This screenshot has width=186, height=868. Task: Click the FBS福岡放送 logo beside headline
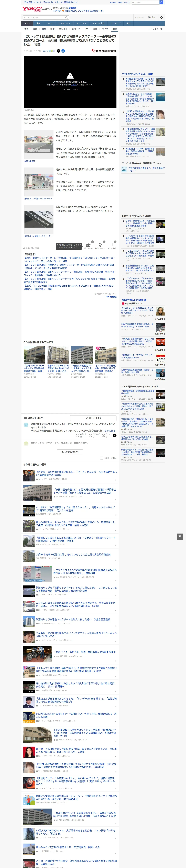(x=104, y=51)
